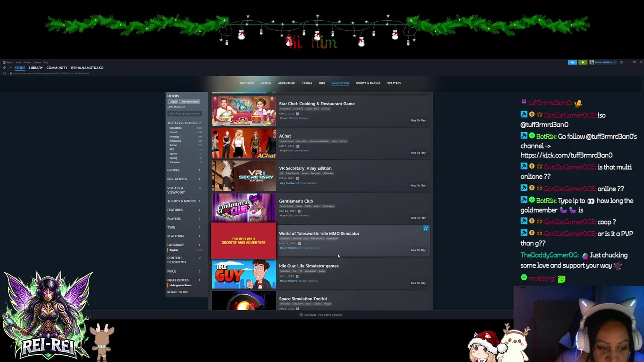Click the VR Secretary game thumbnail
Screen dimensions: 644x362
244,176
